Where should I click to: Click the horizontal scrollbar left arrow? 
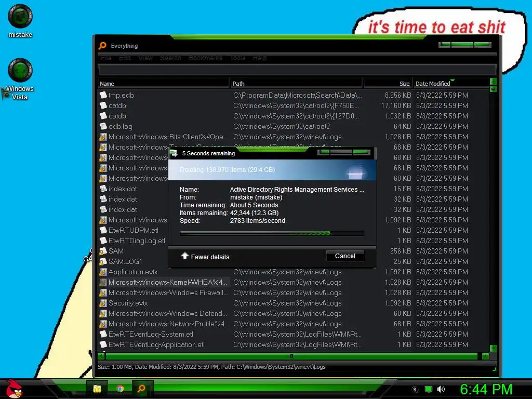click(101, 356)
